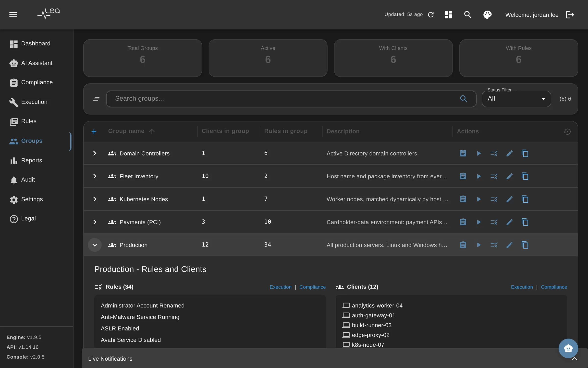Open the hamburger navigation menu
The image size is (588, 368).
coord(13,15)
